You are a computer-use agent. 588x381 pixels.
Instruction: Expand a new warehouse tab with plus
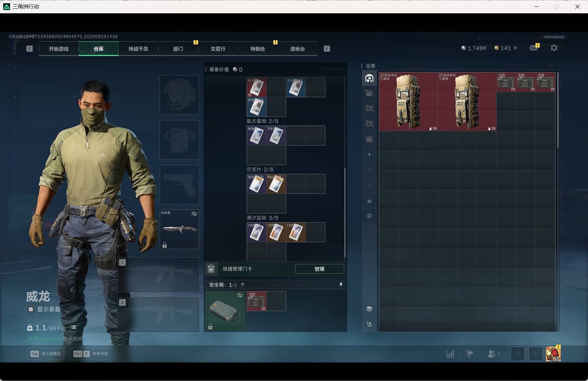coord(369,154)
